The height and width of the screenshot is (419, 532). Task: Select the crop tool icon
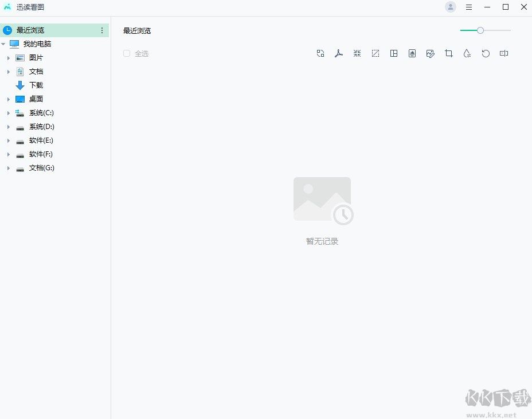(449, 53)
